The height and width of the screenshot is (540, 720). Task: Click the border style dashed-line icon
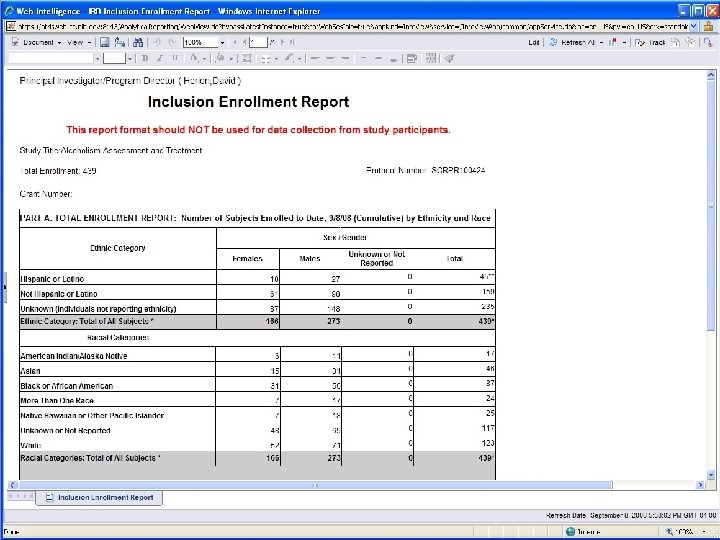coord(265,58)
